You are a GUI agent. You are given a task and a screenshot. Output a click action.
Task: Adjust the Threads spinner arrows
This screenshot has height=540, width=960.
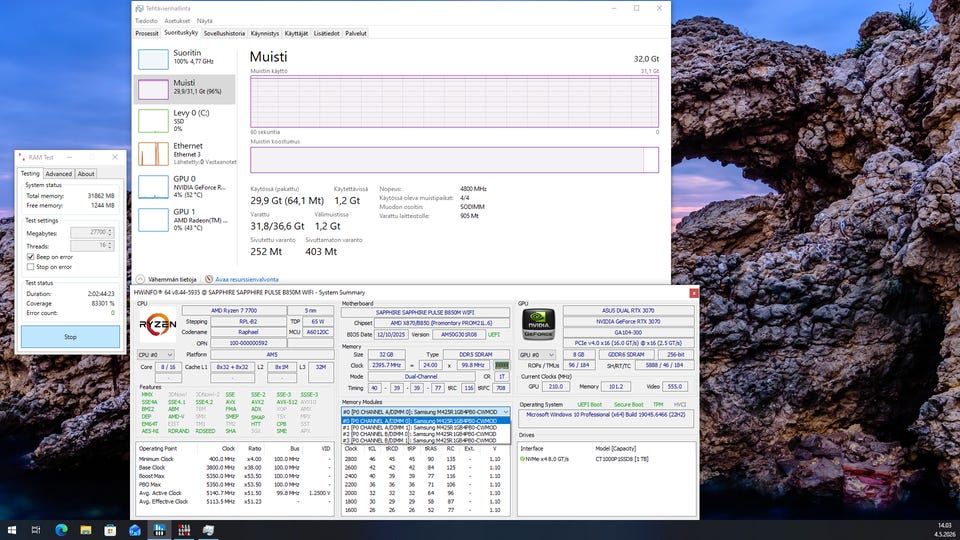click(110, 246)
